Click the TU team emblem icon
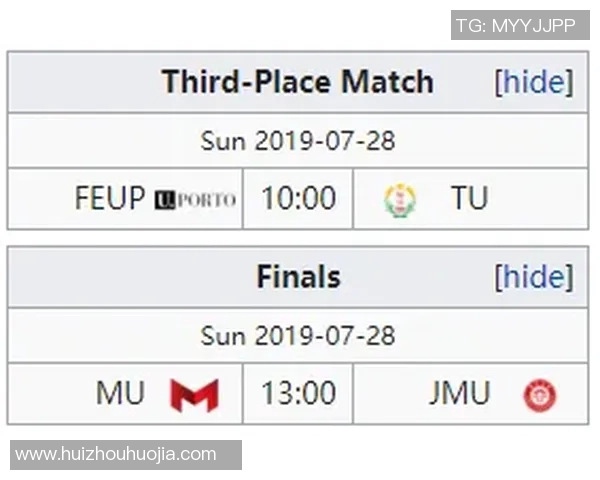This screenshot has height=480, width=600. [x=400, y=200]
